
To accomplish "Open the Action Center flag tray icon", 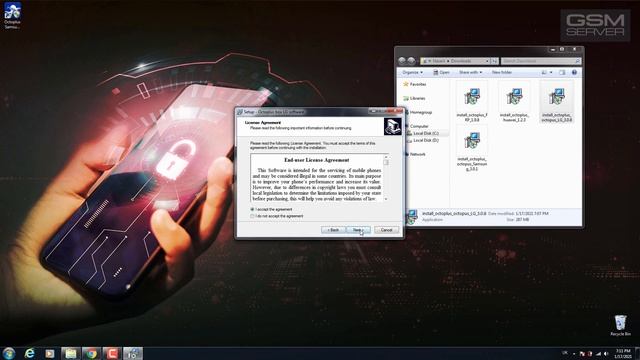I will tap(582, 353).
